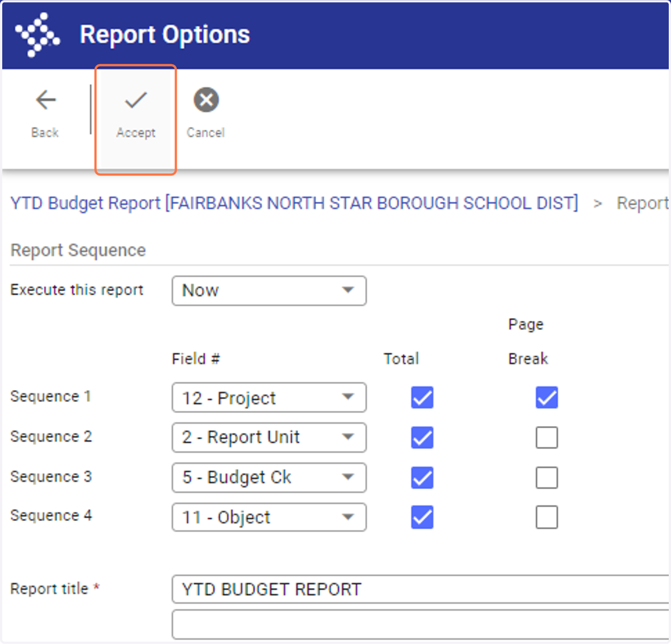The image size is (671, 644).
Task: Open the Execute this report dropdown
Action: (269, 291)
